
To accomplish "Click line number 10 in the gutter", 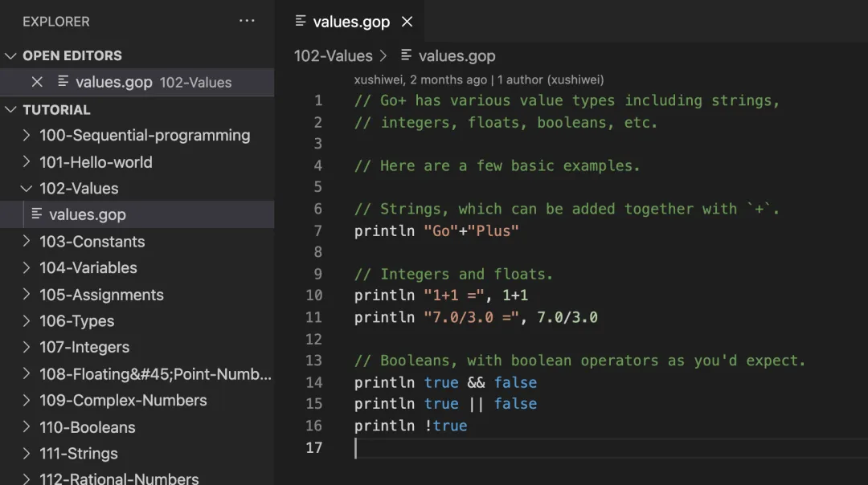I will (313, 295).
